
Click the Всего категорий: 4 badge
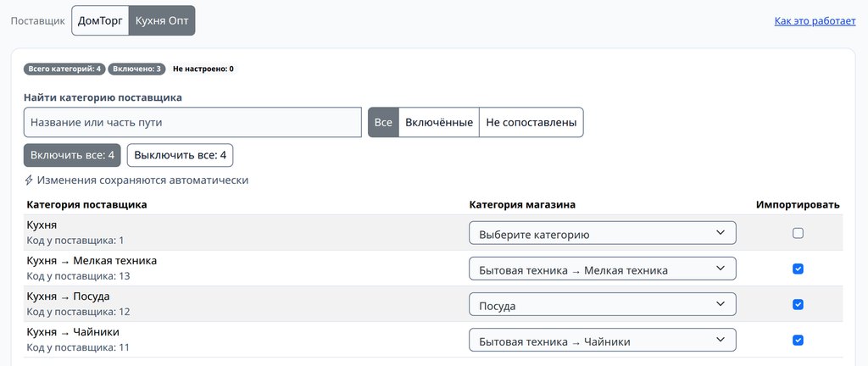pos(64,69)
